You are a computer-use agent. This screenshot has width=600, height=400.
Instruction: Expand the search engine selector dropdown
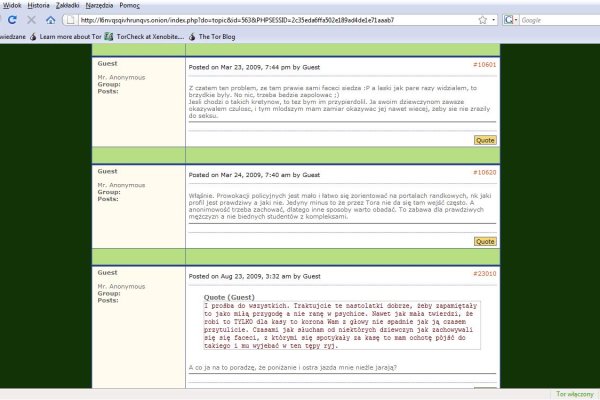click(x=517, y=19)
